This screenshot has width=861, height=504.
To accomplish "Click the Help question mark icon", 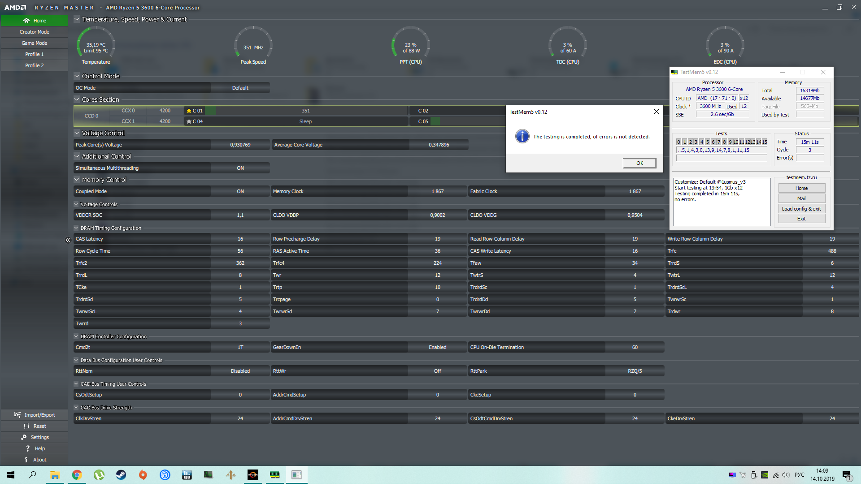I will pyautogui.click(x=28, y=448).
